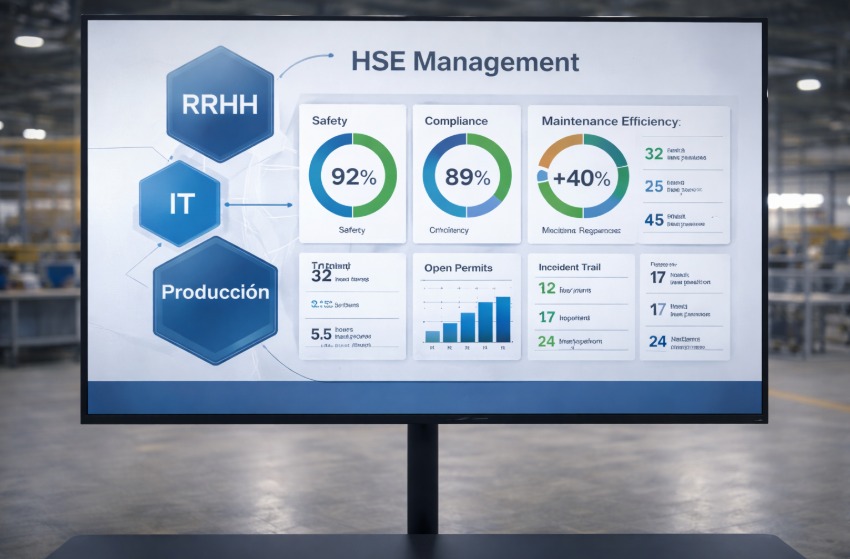
Task: Click the RRHH hexagon
Action: [218, 103]
